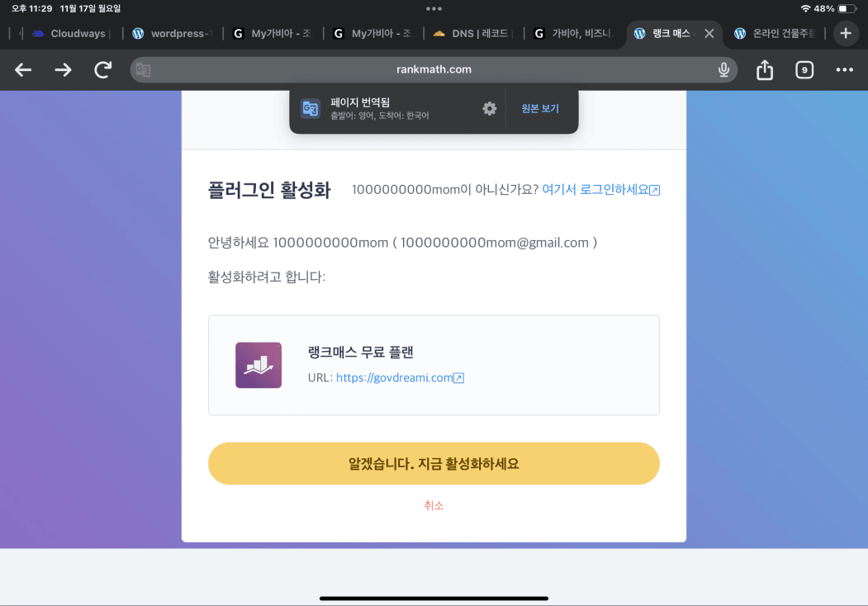Viewport: 868px width, 606px height.
Task: Tap the microphone voice search icon
Action: click(x=723, y=70)
